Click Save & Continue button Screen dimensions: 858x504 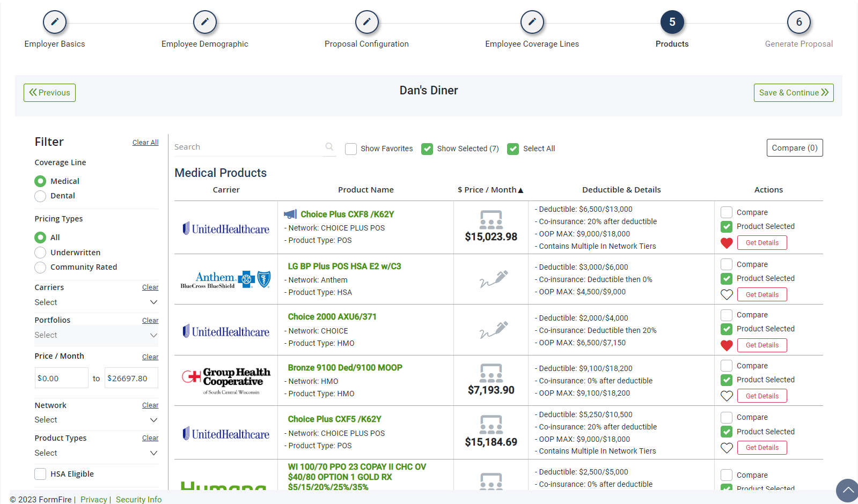(x=794, y=93)
